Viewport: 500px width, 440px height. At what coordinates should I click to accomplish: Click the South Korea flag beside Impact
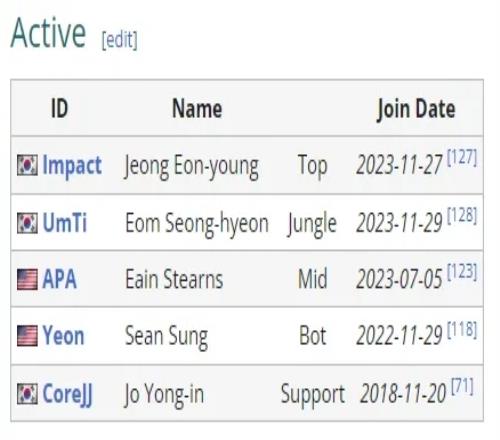click(27, 165)
